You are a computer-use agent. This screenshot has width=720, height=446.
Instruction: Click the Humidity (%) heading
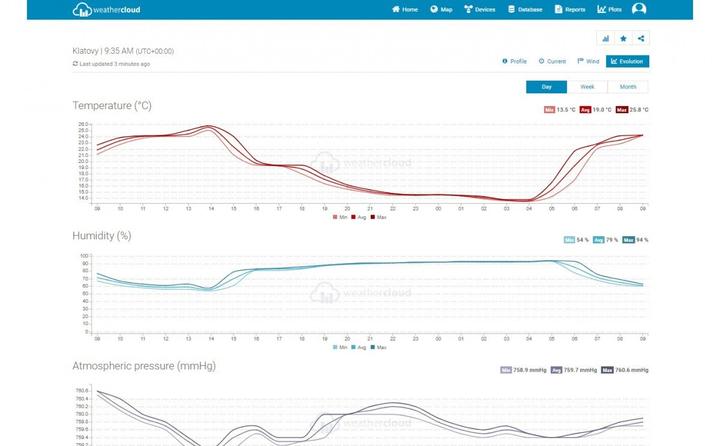(x=102, y=236)
